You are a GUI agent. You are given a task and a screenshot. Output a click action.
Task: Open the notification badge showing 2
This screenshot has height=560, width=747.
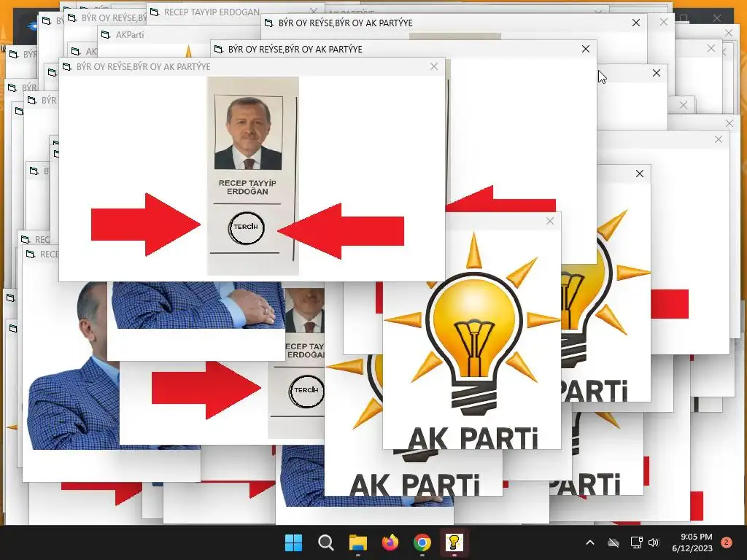(727, 542)
